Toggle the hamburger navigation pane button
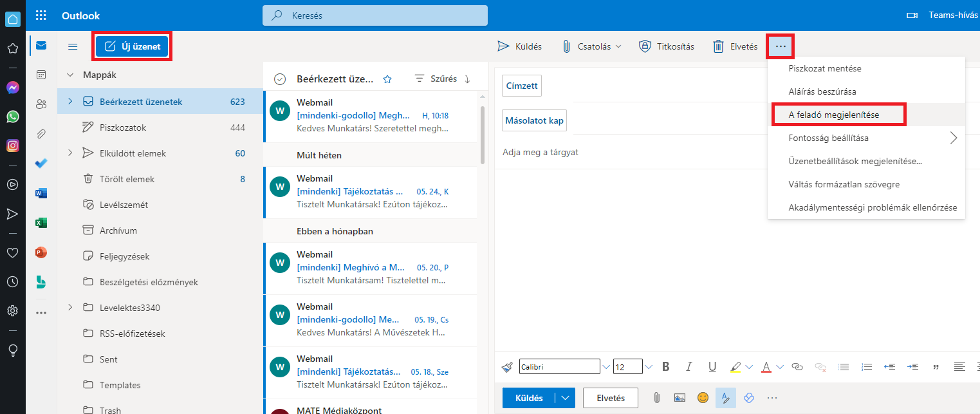This screenshot has height=414, width=980. [73, 46]
